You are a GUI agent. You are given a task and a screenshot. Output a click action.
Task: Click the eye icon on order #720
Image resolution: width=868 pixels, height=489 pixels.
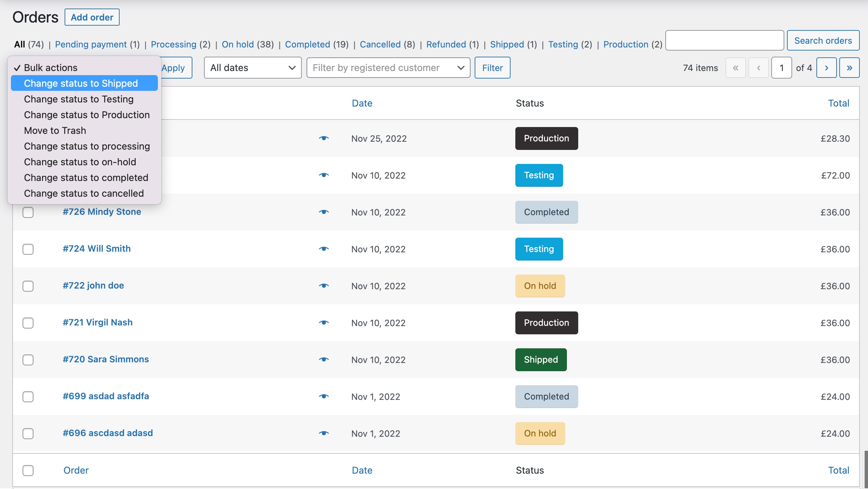tap(324, 359)
